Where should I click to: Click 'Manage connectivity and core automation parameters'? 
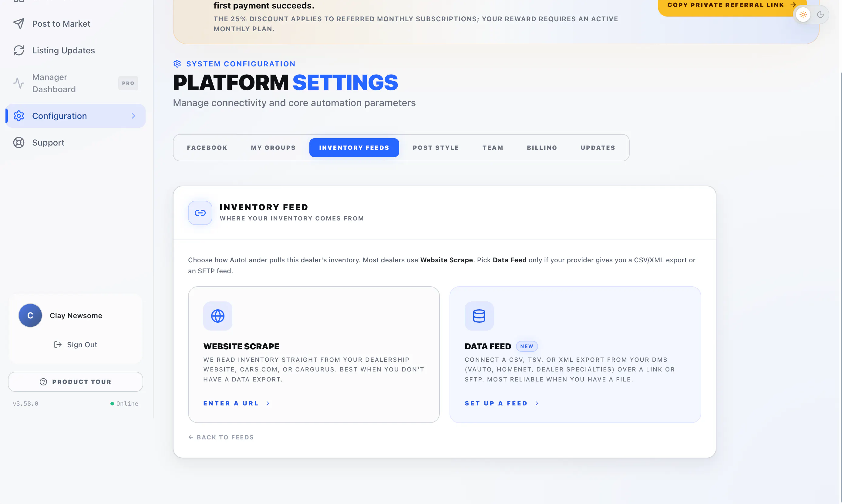[294, 103]
